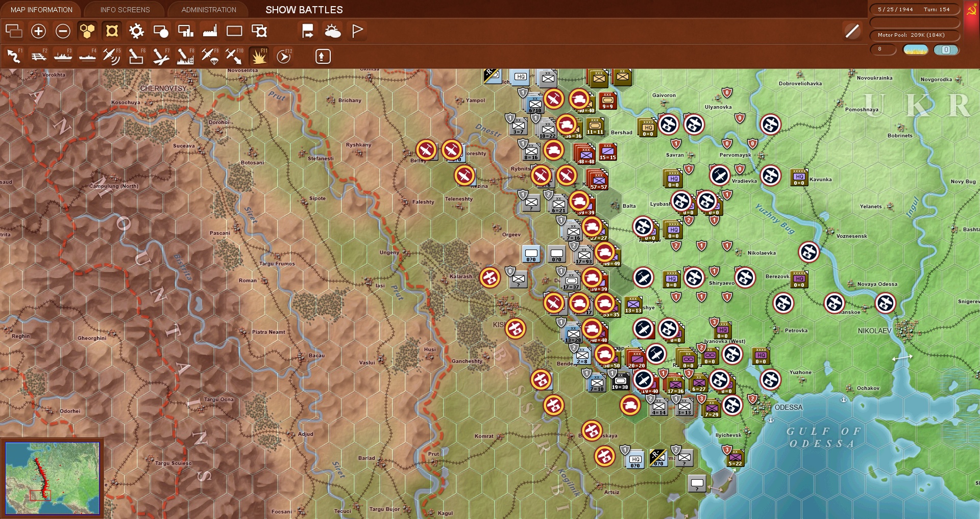
Task: Click the round diagonal slash button
Action: point(852,32)
